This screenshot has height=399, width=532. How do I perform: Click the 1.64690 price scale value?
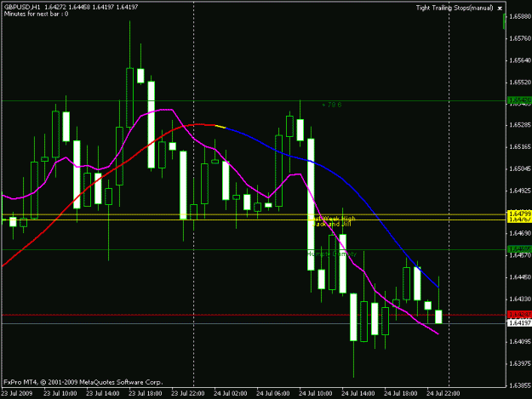coord(520,233)
